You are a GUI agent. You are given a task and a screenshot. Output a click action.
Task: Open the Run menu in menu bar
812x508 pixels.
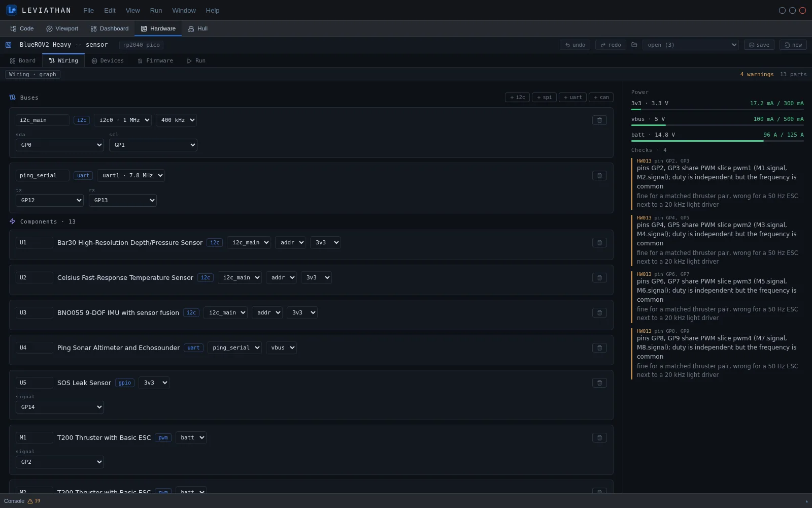click(156, 10)
